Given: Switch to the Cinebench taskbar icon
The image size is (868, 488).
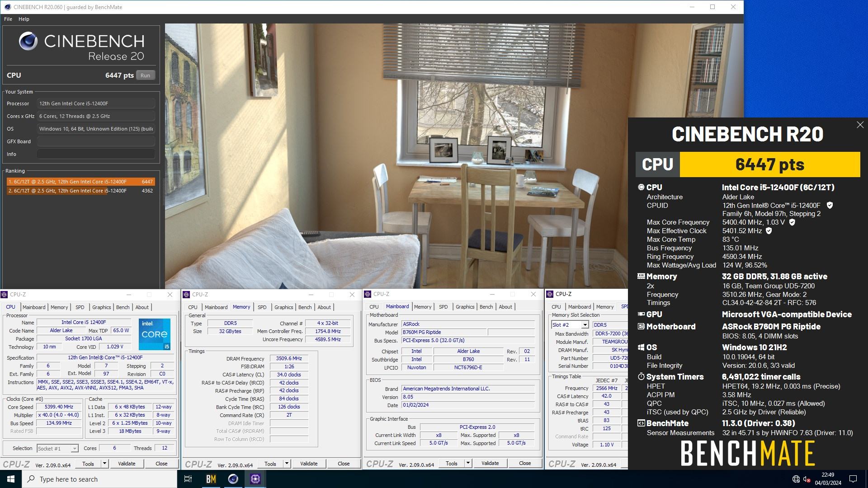Looking at the screenshot, I should click(x=233, y=479).
